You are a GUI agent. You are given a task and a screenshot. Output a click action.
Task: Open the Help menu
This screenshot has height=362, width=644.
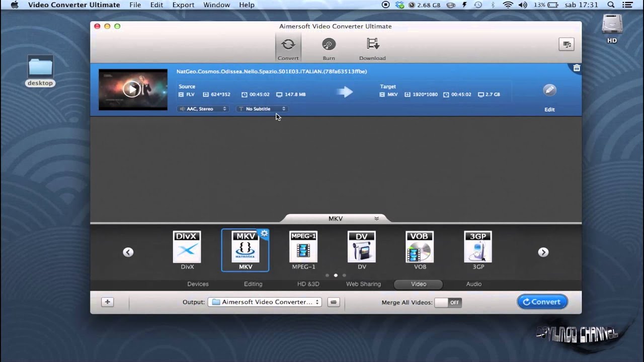[247, 5]
